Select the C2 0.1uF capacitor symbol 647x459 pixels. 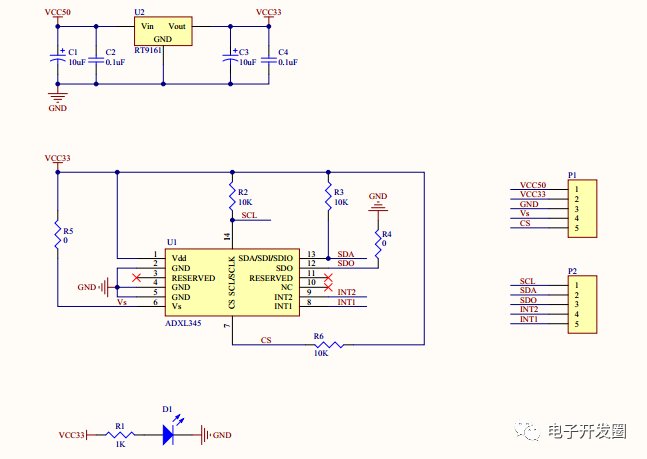tap(96, 60)
